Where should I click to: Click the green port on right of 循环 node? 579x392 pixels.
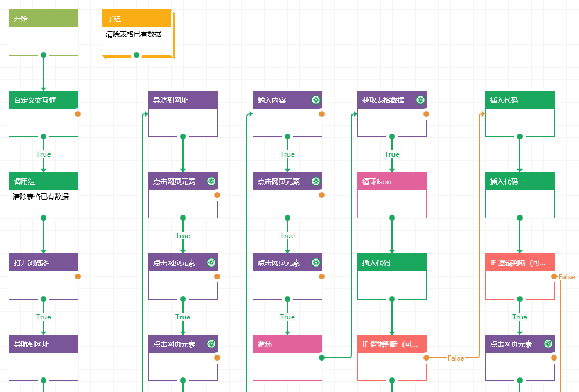pos(322,358)
